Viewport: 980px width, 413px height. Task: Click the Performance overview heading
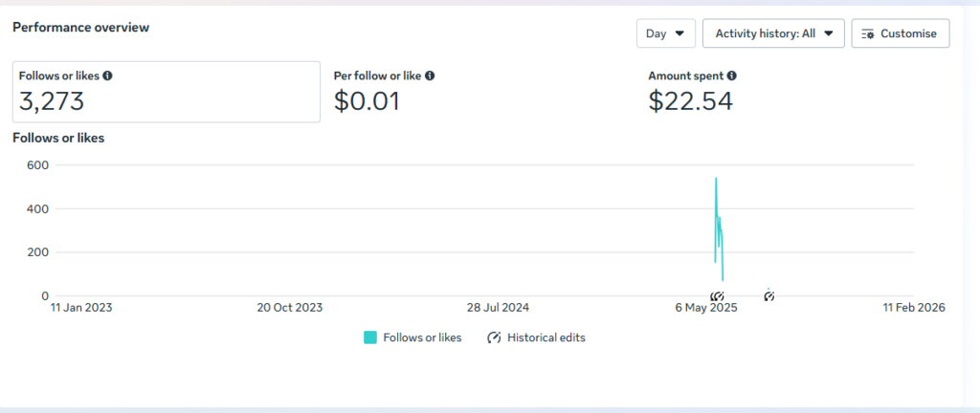pyautogui.click(x=80, y=28)
